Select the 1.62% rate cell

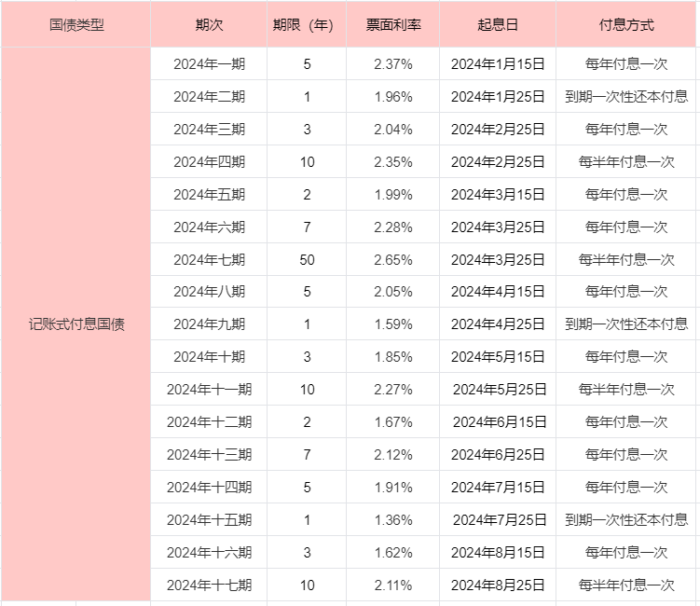[x=392, y=552]
